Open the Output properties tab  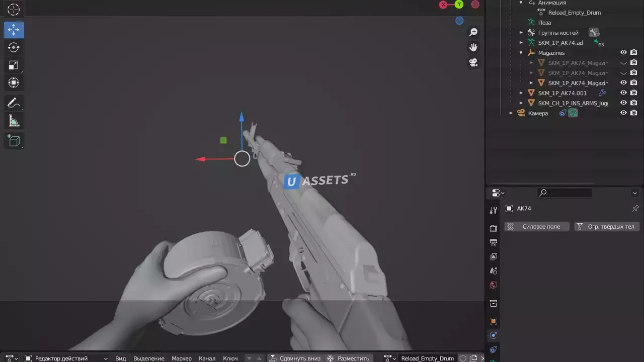[493, 242]
